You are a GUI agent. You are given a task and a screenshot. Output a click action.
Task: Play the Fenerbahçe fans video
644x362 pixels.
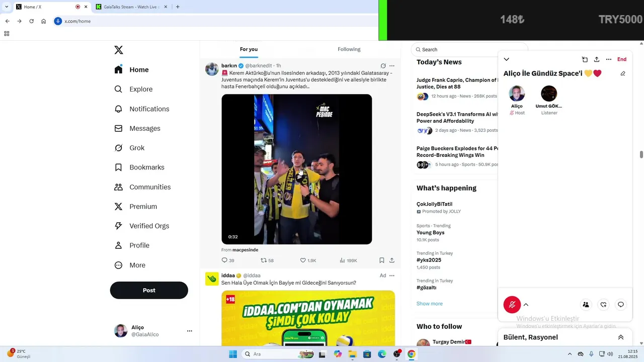point(297,169)
